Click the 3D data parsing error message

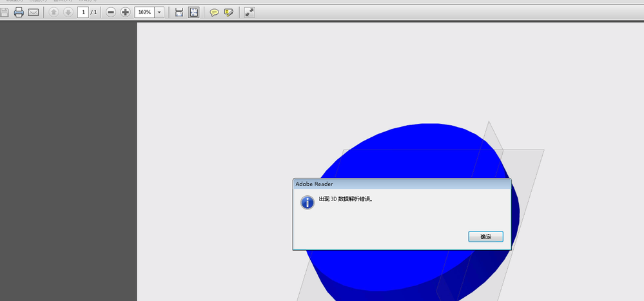click(346, 199)
